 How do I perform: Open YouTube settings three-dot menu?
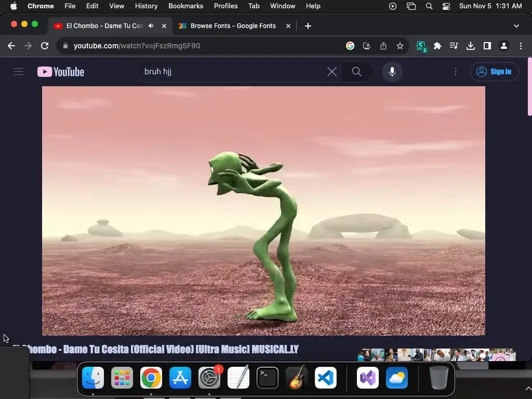pos(455,72)
